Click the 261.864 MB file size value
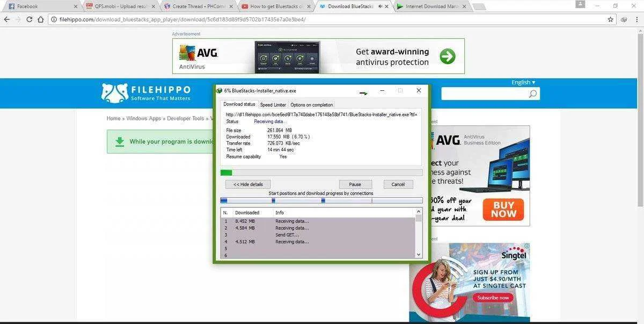 pos(280,130)
